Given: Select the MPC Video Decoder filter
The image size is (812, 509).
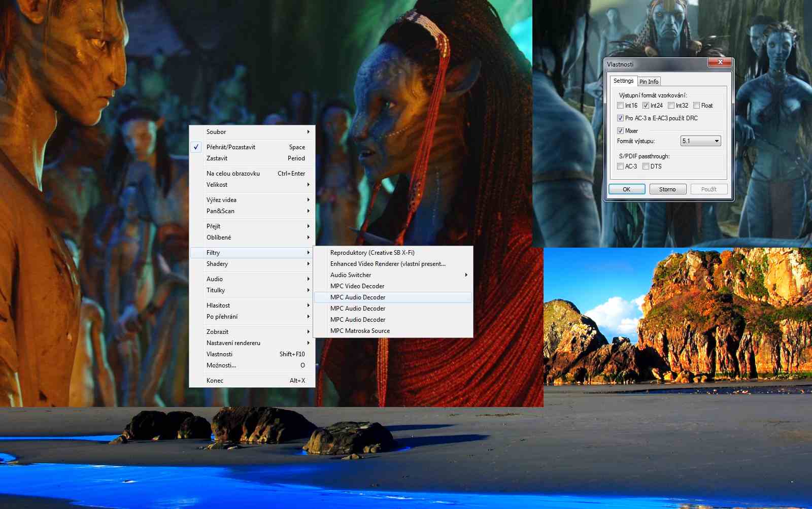Looking at the screenshot, I should (393, 286).
